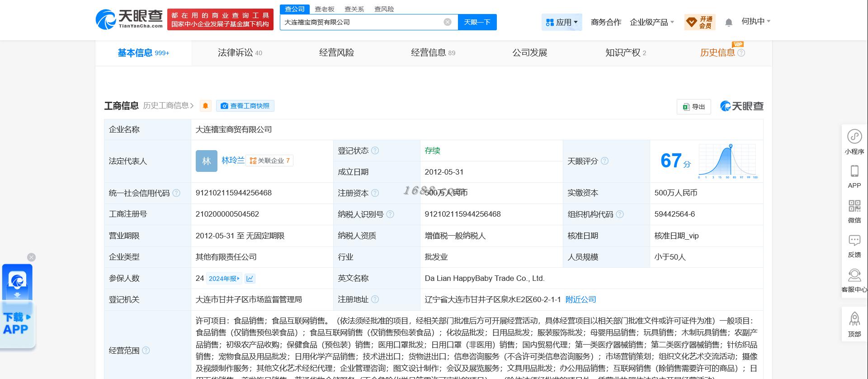
Task: Switch to the 基本信息 tab
Action: tap(143, 53)
